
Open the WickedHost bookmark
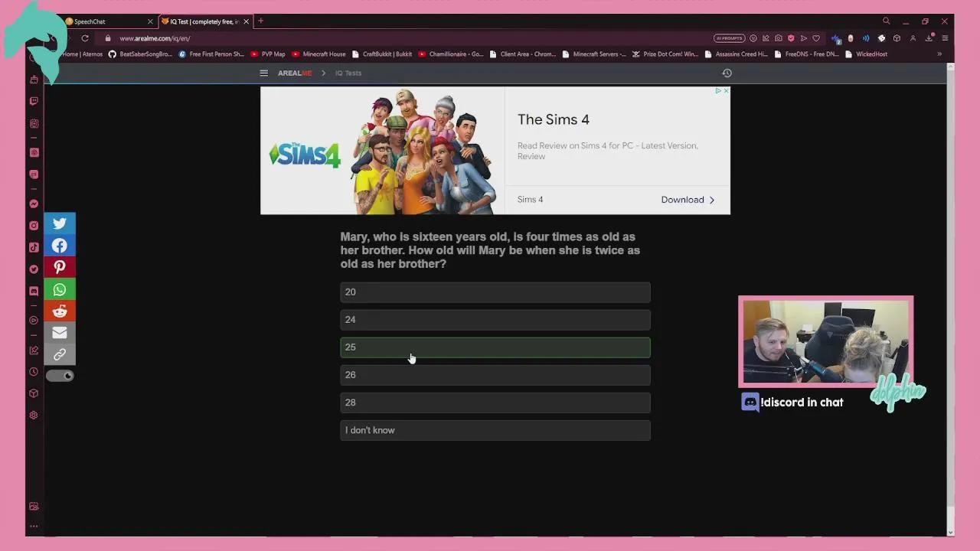(x=866, y=54)
